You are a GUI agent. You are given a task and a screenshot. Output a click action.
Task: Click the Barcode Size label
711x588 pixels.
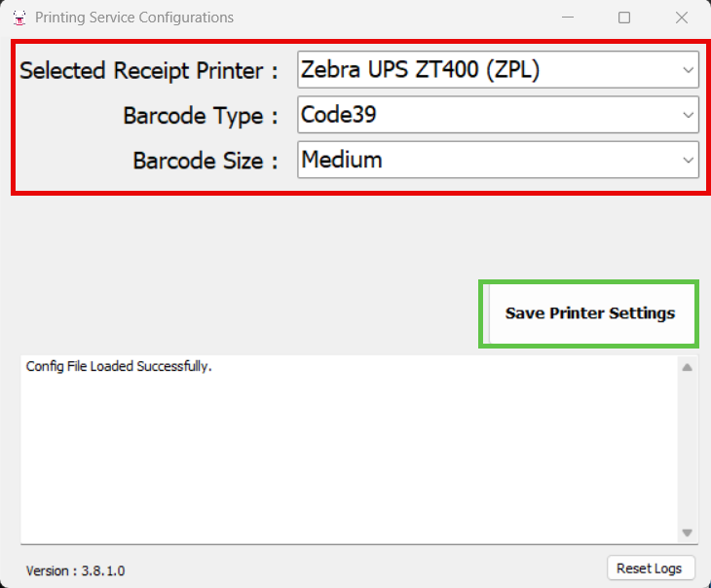206,161
